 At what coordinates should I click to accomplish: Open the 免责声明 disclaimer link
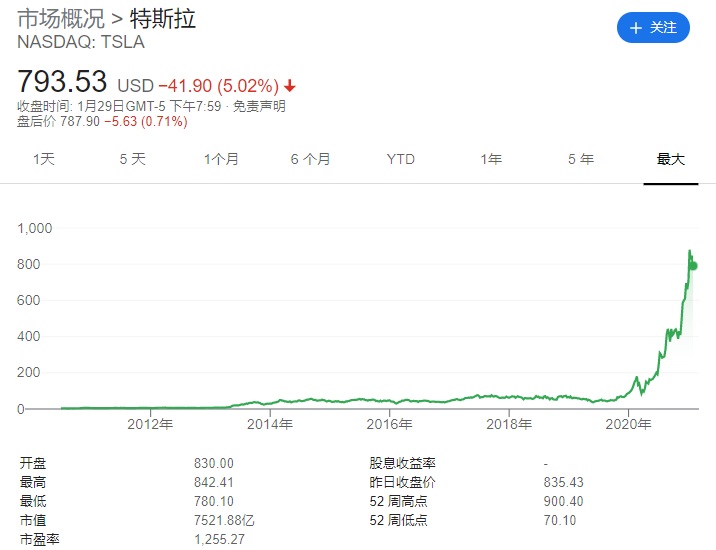coord(259,106)
